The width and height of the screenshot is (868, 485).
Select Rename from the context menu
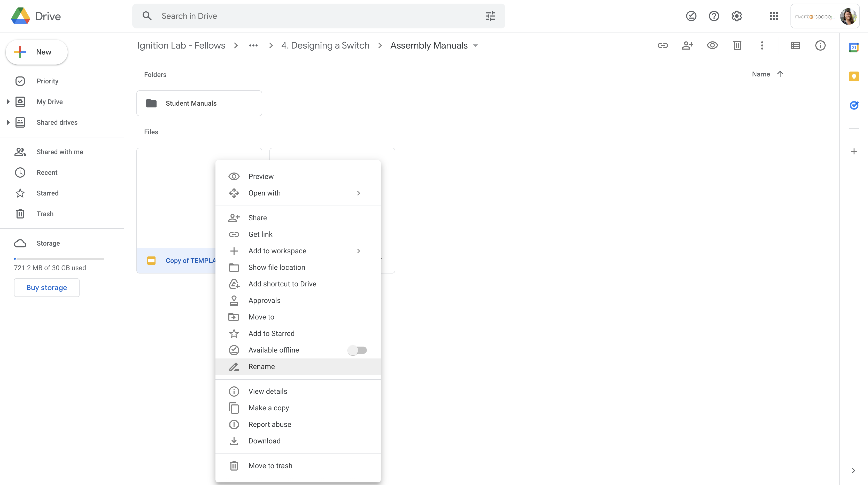tap(261, 366)
